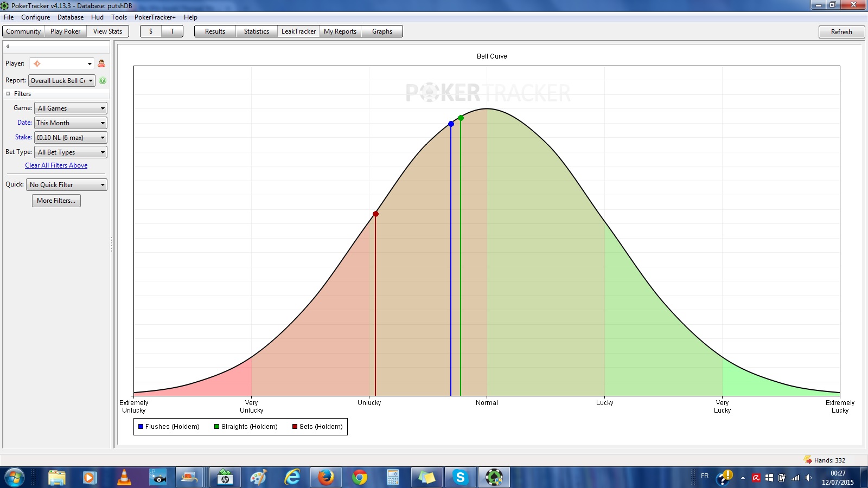
Task: Click the hands import icon in status bar
Action: (x=808, y=460)
